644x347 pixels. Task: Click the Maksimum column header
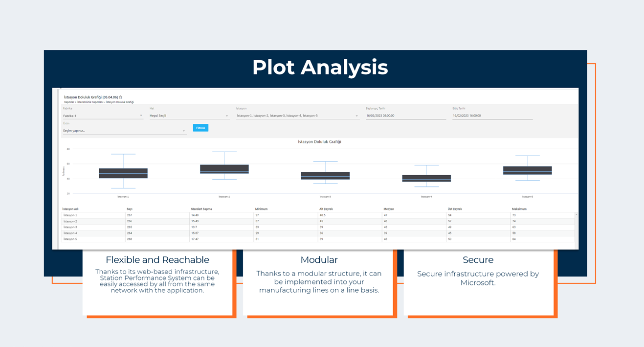519,209
